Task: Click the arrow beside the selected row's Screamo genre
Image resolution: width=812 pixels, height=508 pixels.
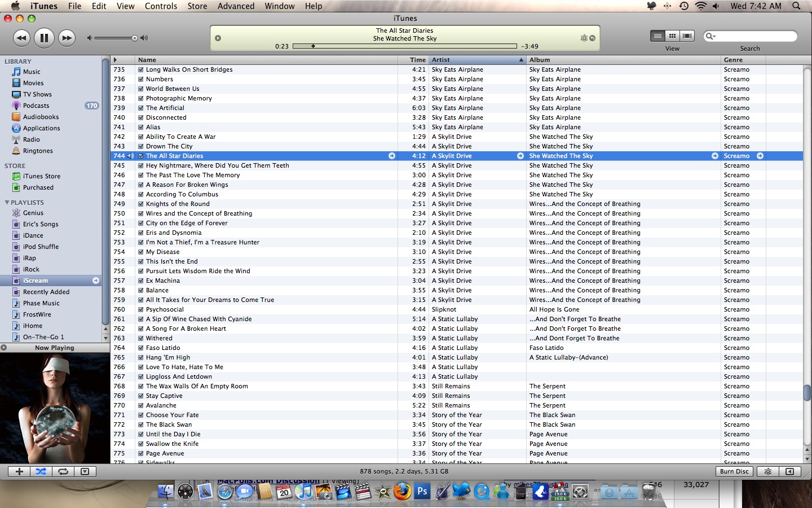Action: click(x=760, y=156)
